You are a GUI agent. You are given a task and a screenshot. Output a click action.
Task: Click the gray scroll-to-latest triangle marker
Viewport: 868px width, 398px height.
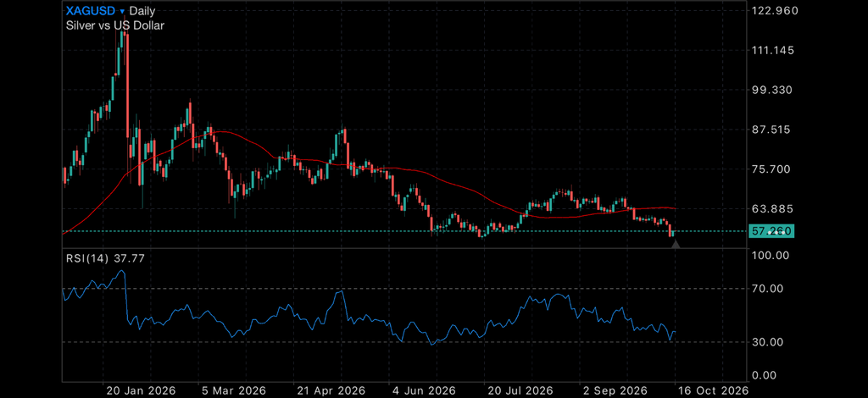pos(676,244)
